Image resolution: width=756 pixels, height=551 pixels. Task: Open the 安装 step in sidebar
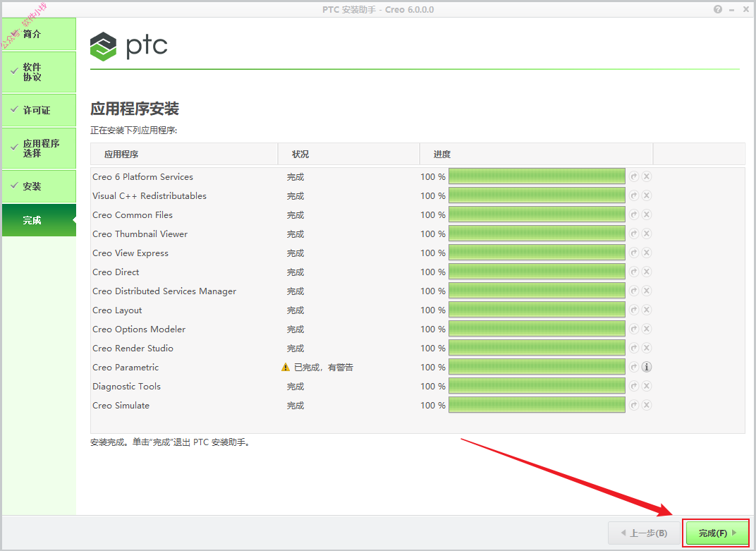click(39, 186)
